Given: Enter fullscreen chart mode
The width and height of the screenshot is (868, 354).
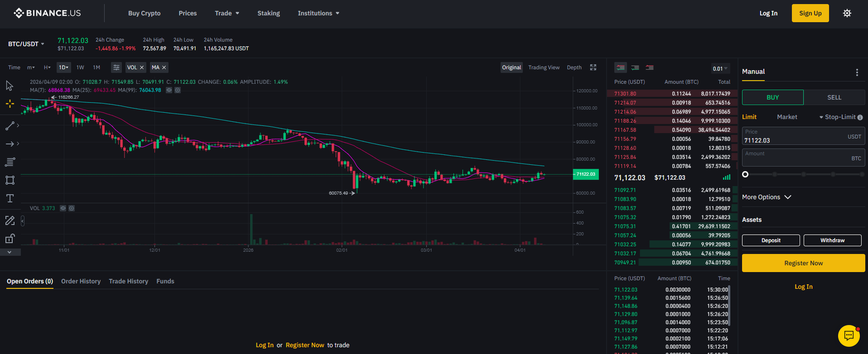Looking at the screenshot, I should (x=593, y=67).
